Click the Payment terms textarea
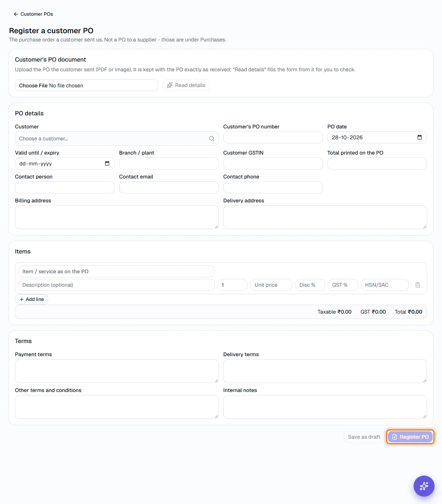This screenshot has height=504, width=442. (x=116, y=371)
